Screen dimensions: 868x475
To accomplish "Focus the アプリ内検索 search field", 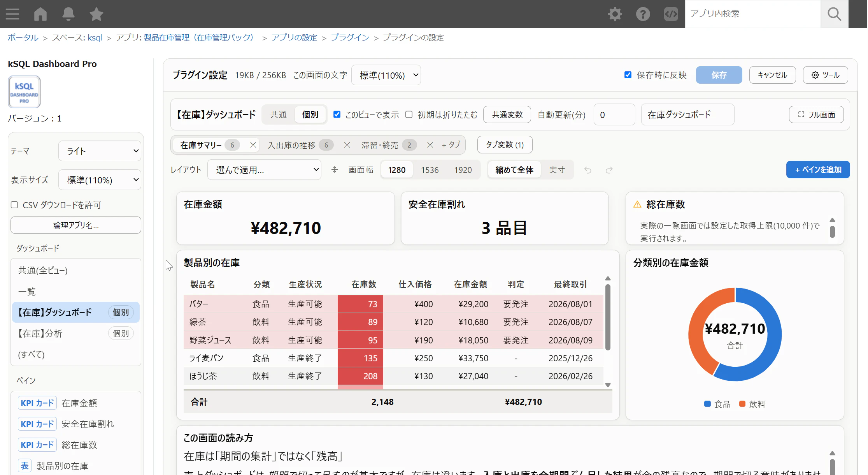I will click(x=753, y=14).
